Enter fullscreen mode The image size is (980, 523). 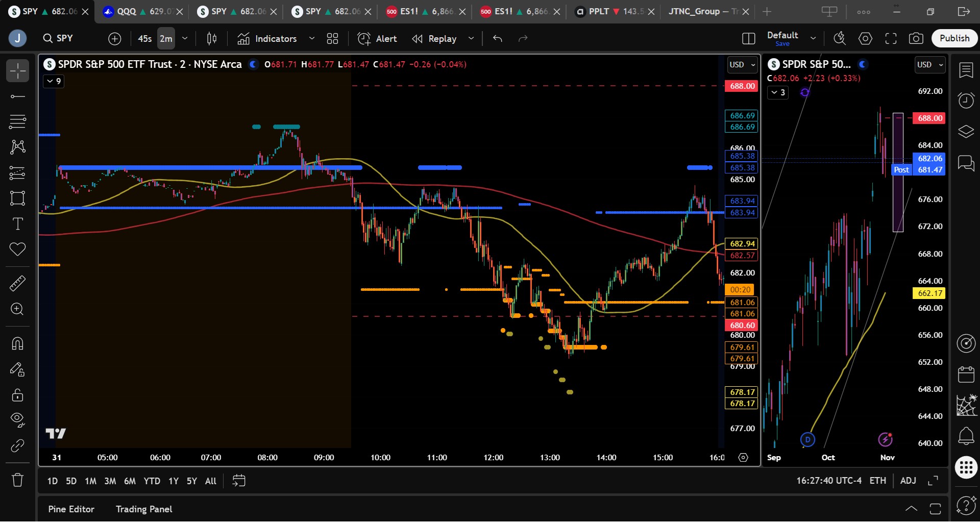(x=891, y=38)
